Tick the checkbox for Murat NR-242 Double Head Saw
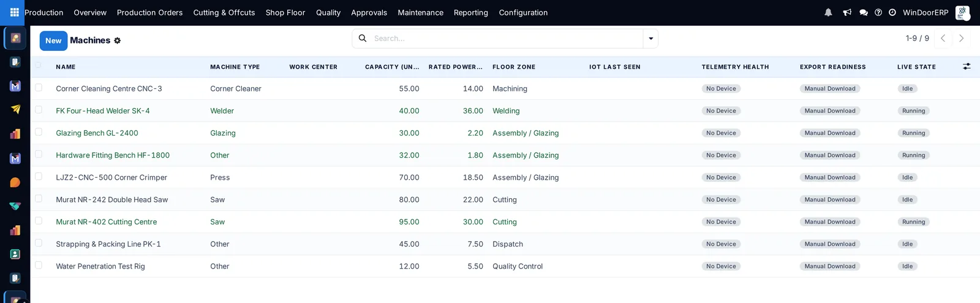 (x=39, y=199)
